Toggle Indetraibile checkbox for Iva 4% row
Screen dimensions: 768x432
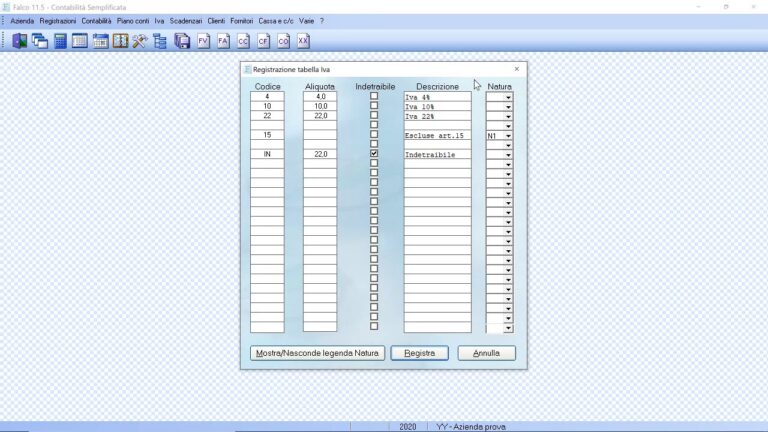[x=374, y=96]
